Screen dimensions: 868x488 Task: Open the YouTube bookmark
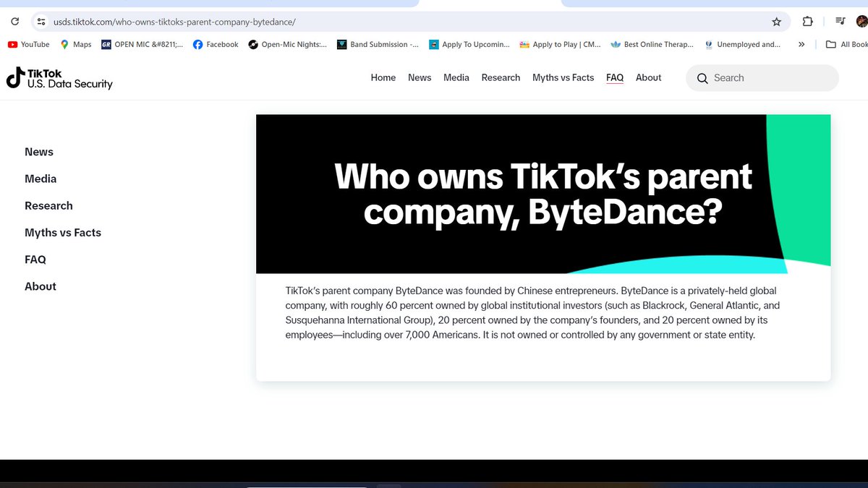tap(28, 44)
